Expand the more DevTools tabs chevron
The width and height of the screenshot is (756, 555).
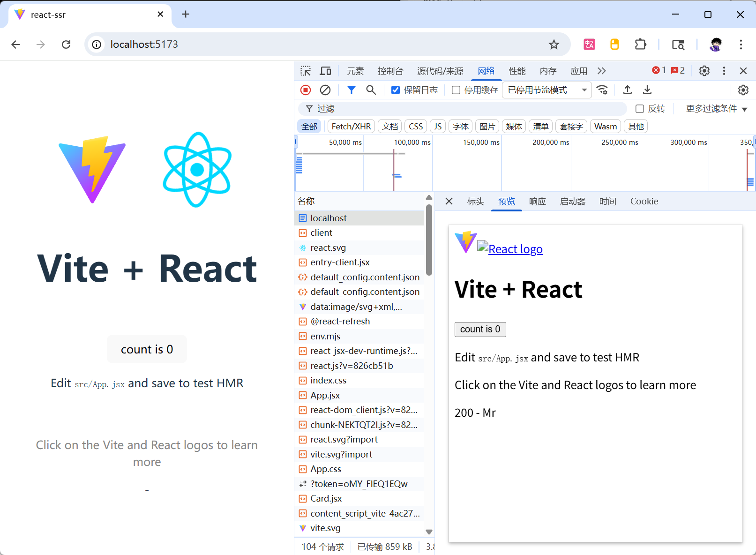(602, 71)
